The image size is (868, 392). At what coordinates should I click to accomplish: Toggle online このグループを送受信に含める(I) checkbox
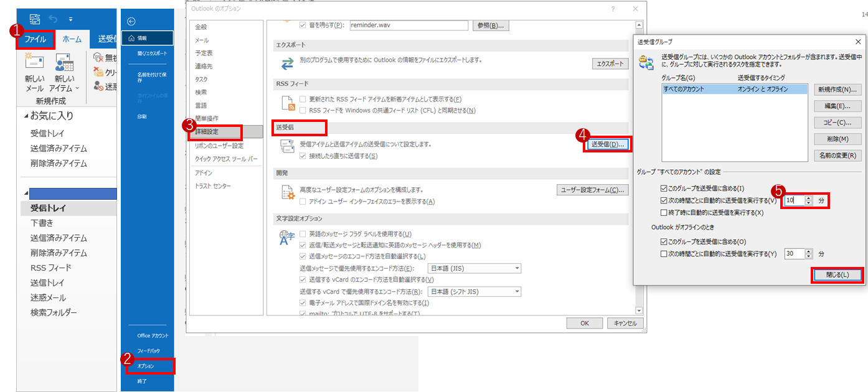coord(664,189)
